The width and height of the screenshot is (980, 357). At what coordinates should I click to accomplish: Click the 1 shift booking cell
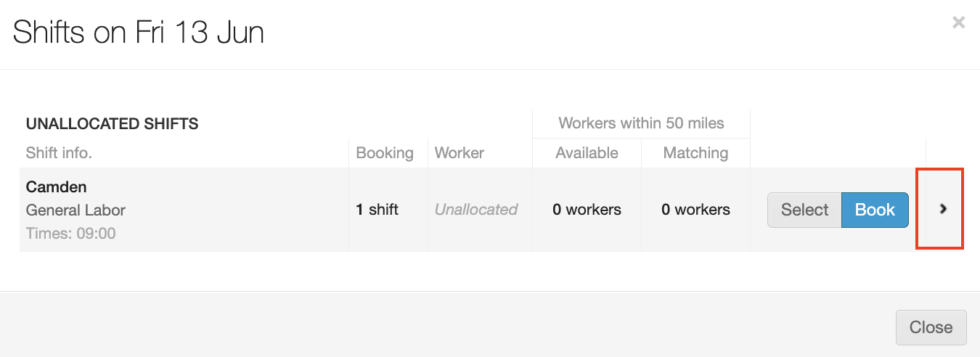coord(377,210)
